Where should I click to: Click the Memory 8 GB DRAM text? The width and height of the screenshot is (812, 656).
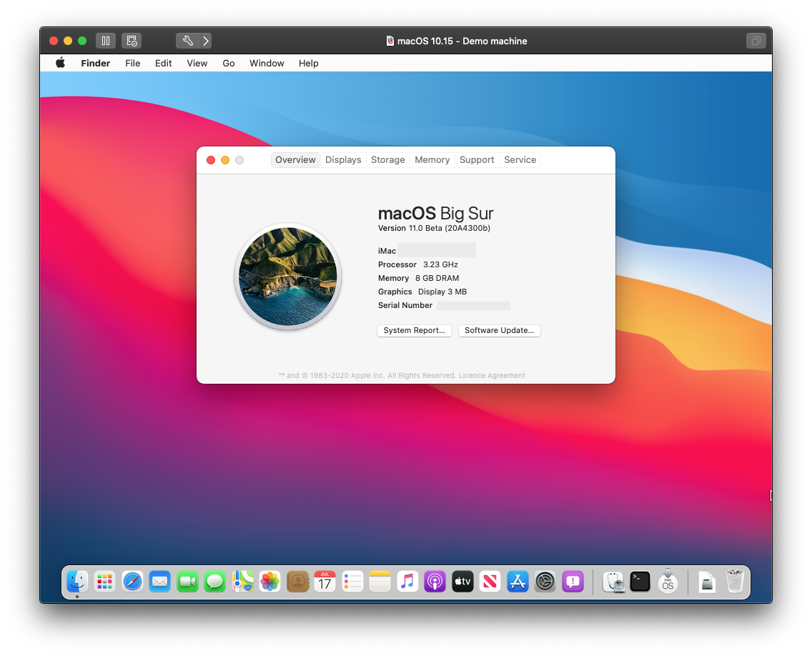418,278
